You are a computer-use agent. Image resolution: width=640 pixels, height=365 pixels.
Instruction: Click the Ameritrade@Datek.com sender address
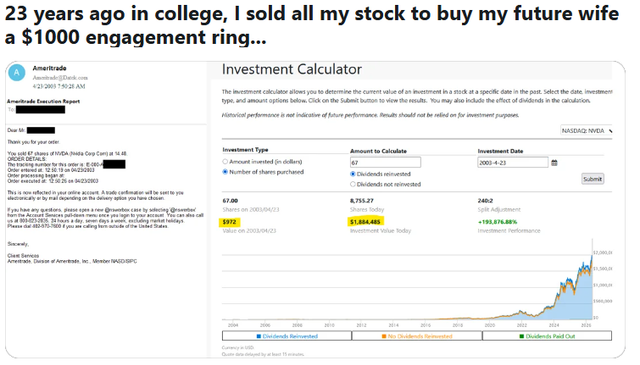coord(60,78)
